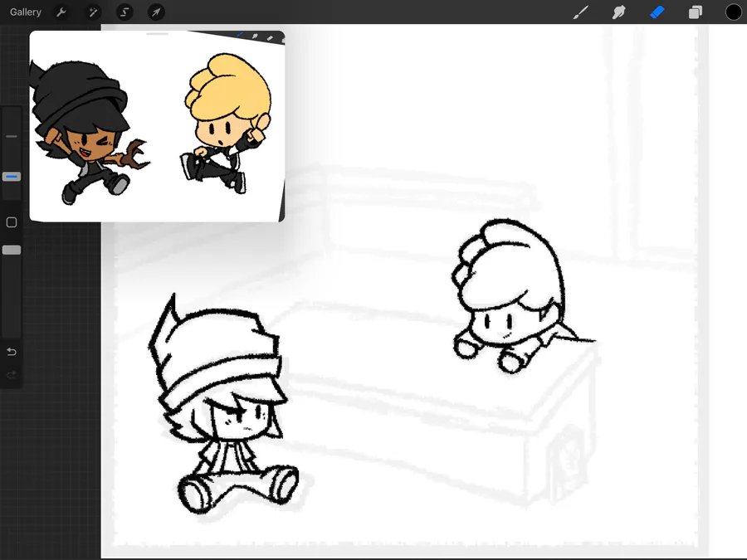The width and height of the screenshot is (747, 560).
Task: Select the Eraser tool
Action: [x=657, y=12]
